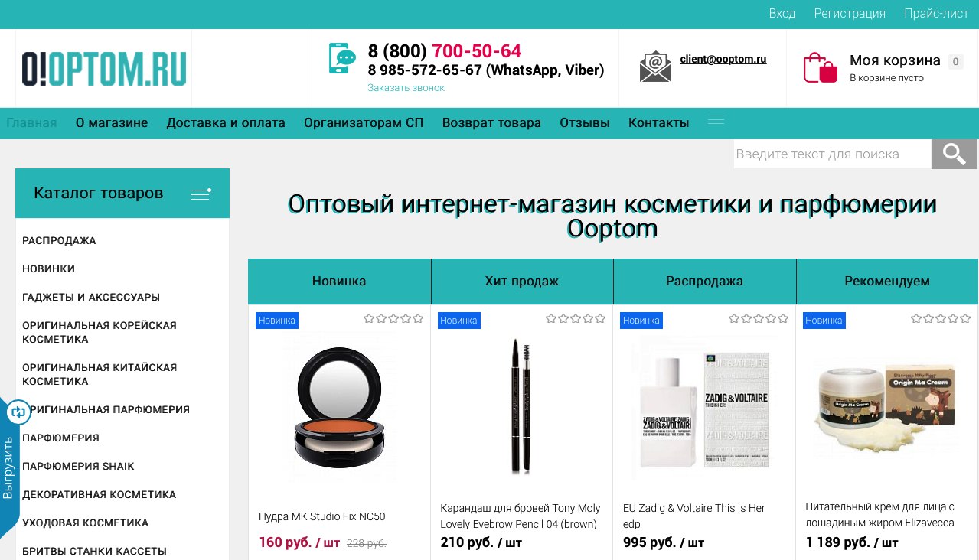Open the Отзывы menu item

(585, 123)
